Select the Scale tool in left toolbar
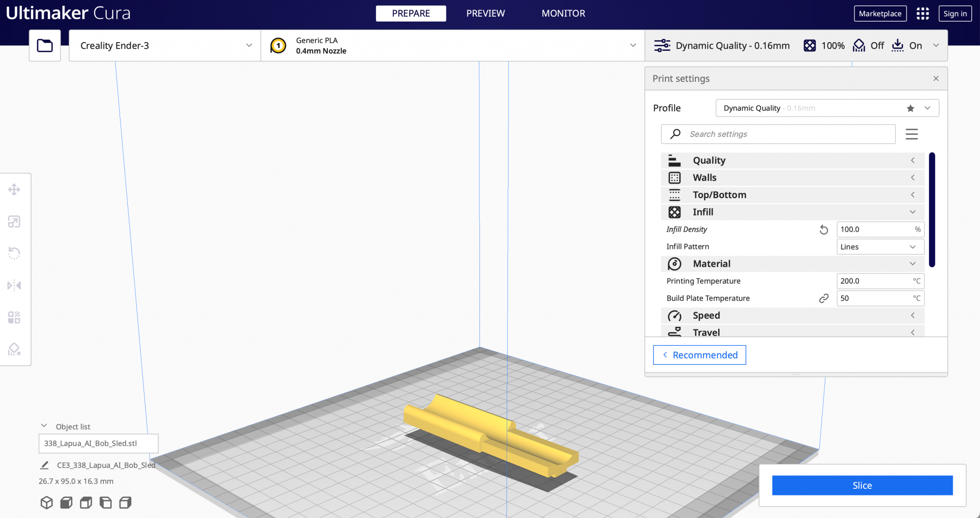The width and height of the screenshot is (980, 518). click(x=14, y=222)
